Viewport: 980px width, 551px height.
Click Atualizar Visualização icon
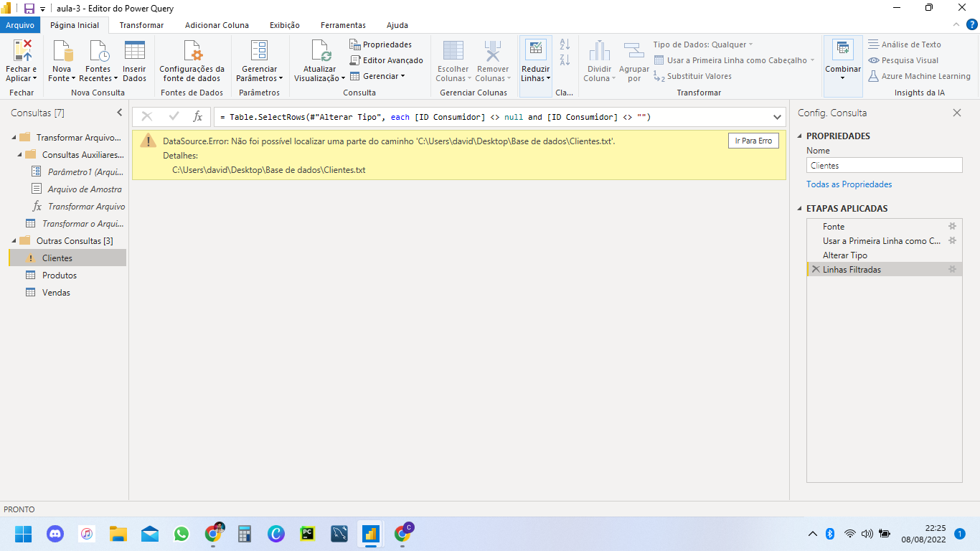tap(319, 51)
